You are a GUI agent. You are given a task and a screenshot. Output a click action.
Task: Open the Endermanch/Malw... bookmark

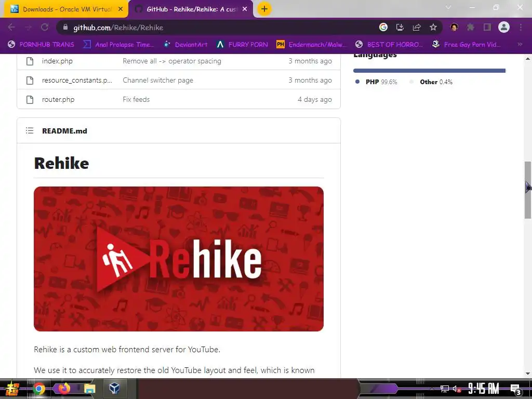[x=312, y=45]
